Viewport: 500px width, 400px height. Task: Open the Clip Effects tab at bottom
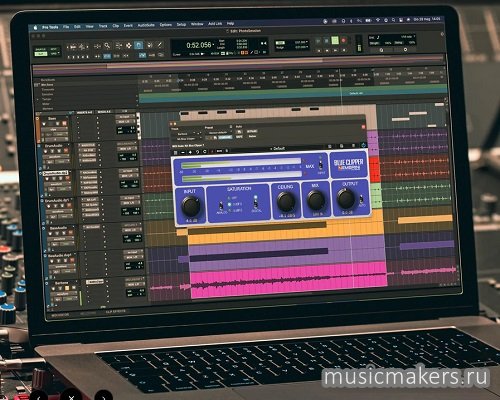coord(115,311)
